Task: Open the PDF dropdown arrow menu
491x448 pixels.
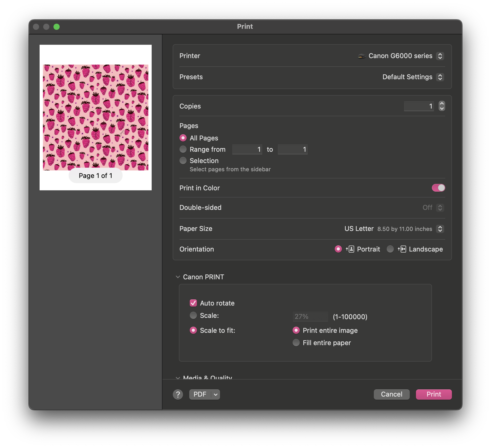Action: (216, 394)
